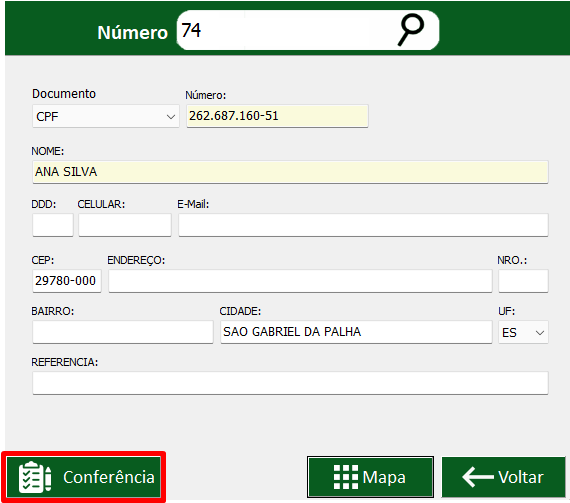Screen dimensions: 570x503
Task: Click the E-Mail input field
Action: coord(364,225)
